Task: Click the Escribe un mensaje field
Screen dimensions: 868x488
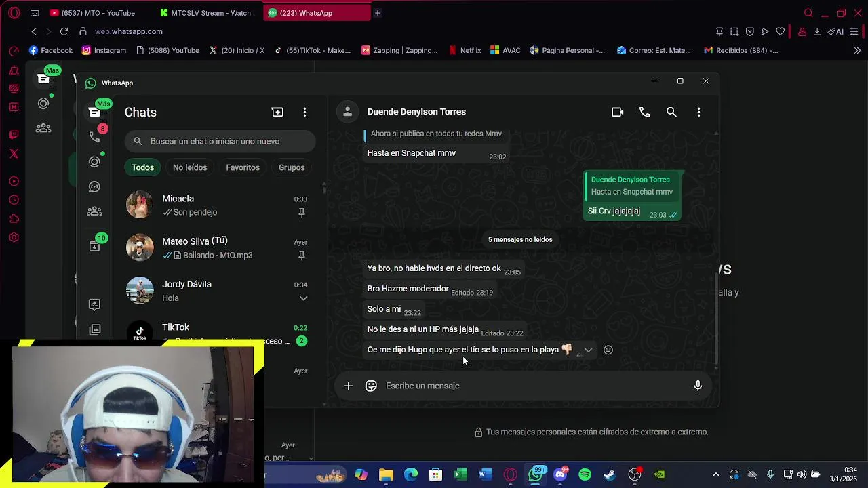Action: pyautogui.click(x=534, y=386)
